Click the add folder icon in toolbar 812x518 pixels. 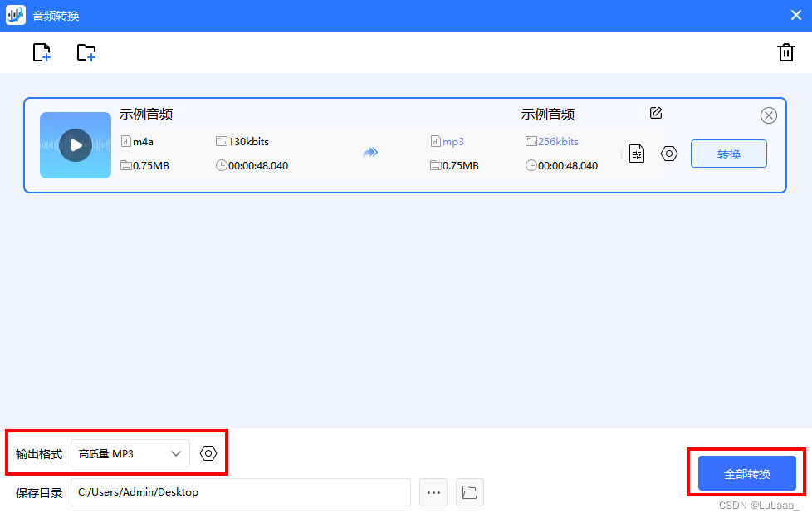[x=86, y=51]
